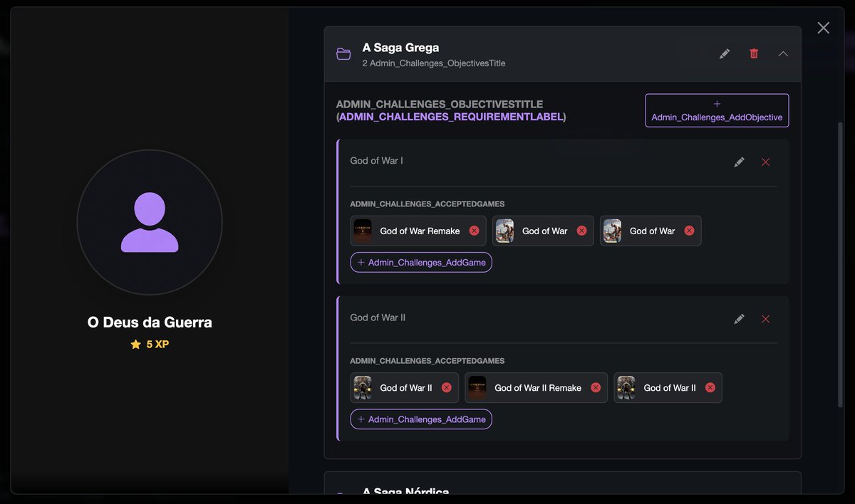Click the God of War II Remake chip label
Screen dimensions: 855x504
tap(538, 388)
